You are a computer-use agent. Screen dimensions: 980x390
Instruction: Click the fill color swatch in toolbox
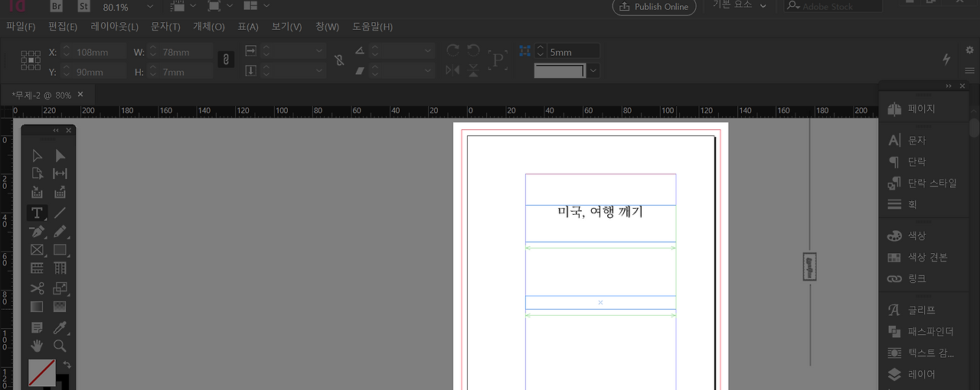point(41,373)
